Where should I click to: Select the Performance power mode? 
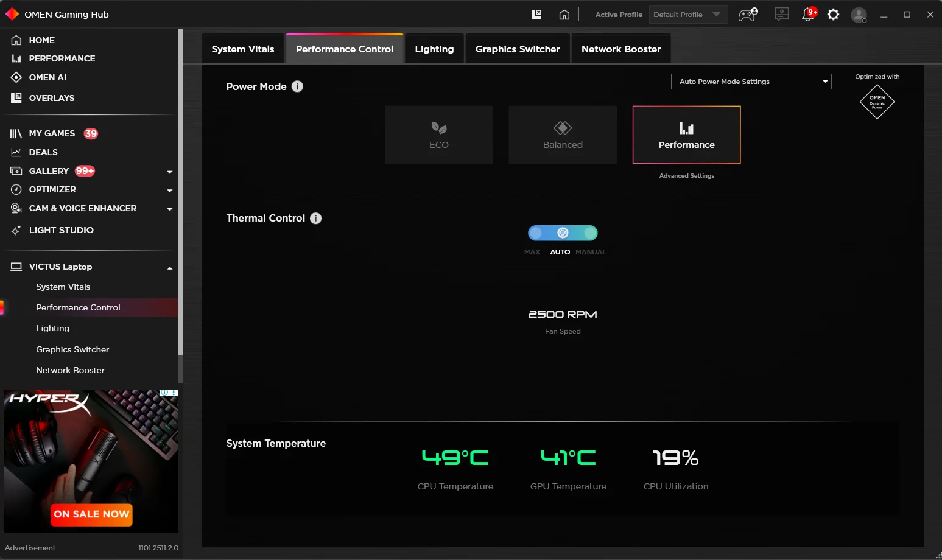(x=687, y=135)
